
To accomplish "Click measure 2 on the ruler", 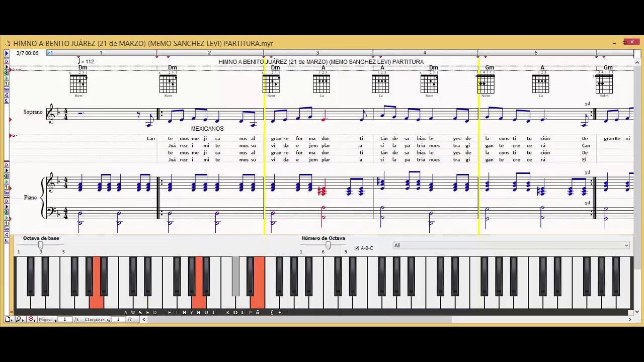I will click(209, 53).
